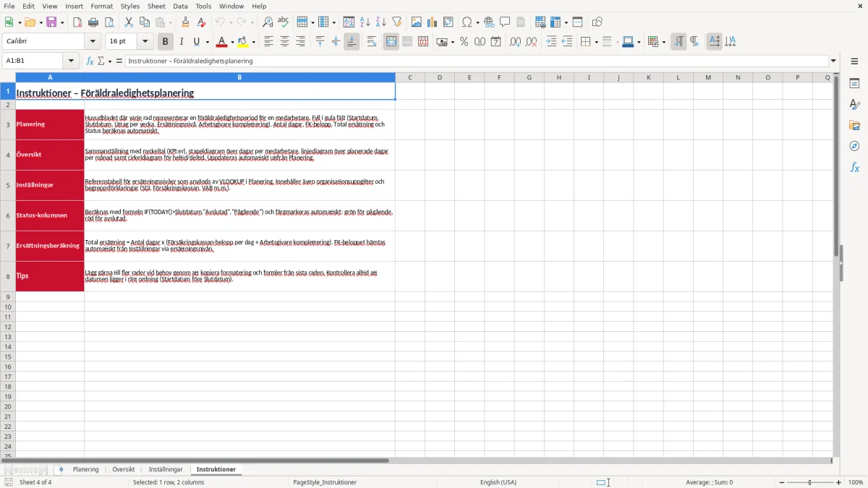This screenshot has height=488, width=868.
Task: Select row 3 header
Action: (8, 124)
